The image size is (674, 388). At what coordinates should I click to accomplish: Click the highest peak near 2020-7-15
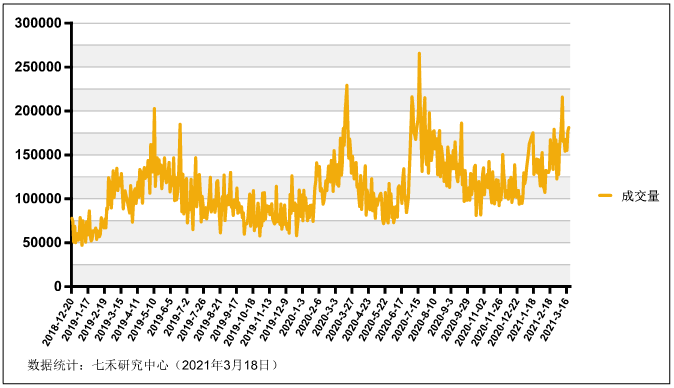tap(419, 53)
